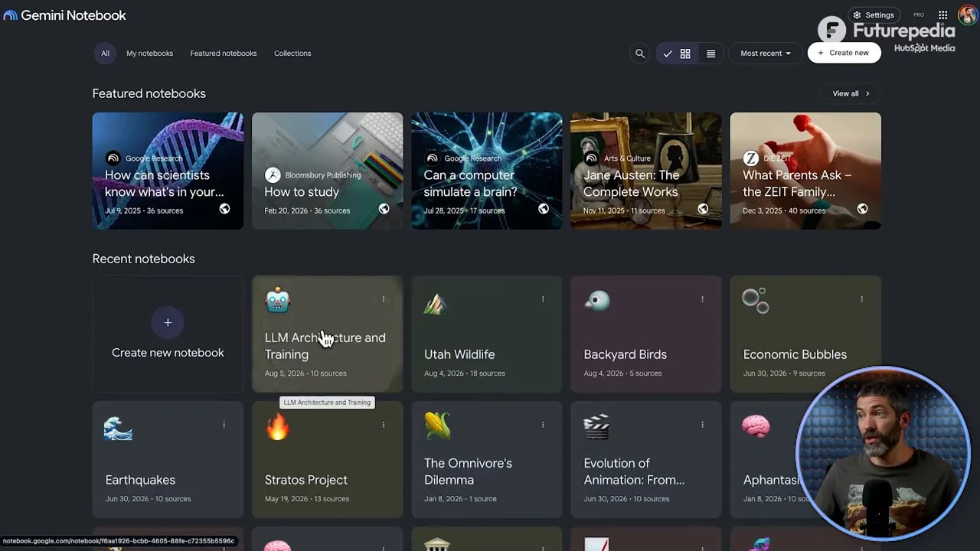
Task: Open Evolution of Animation: From... notebook title
Action: [x=634, y=471]
